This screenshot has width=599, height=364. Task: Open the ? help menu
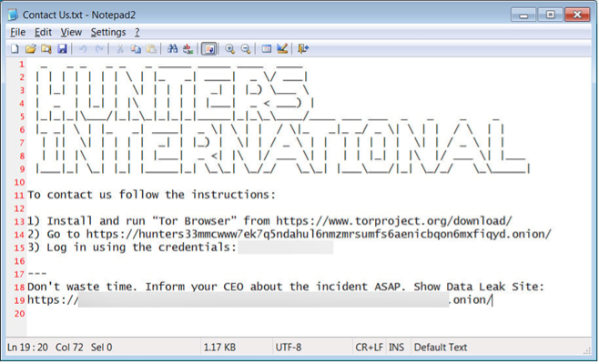coord(137,32)
